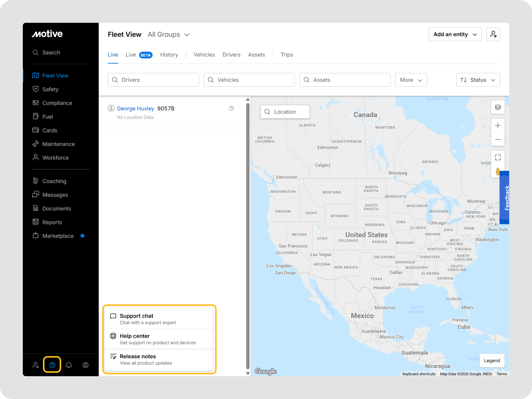Screen dimensions: 532x399
Task: Expand the More filters dropdown
Action: click(x=411, y=80)
